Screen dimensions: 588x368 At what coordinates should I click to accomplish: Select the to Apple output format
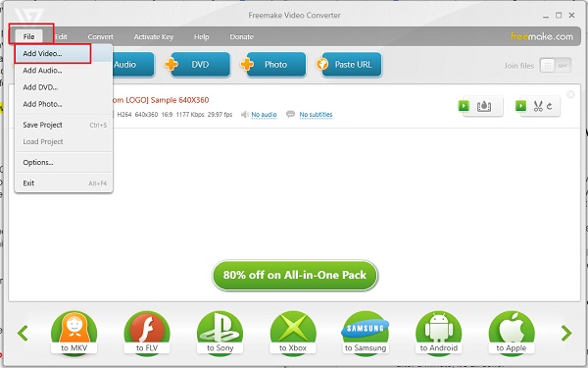512,334
